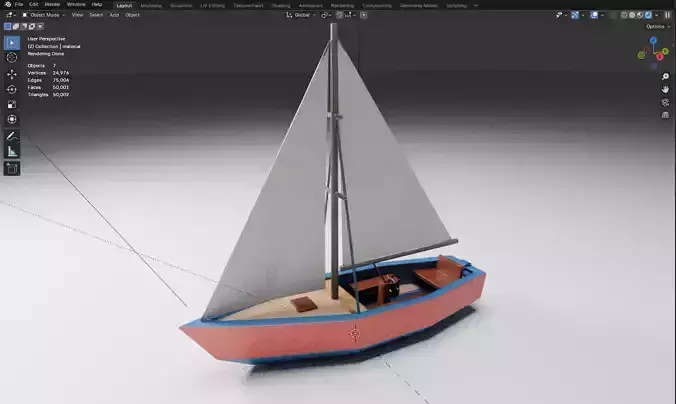
Task: Open the gizmos settings dropdown arrow
Action: [x=583, y=15]
